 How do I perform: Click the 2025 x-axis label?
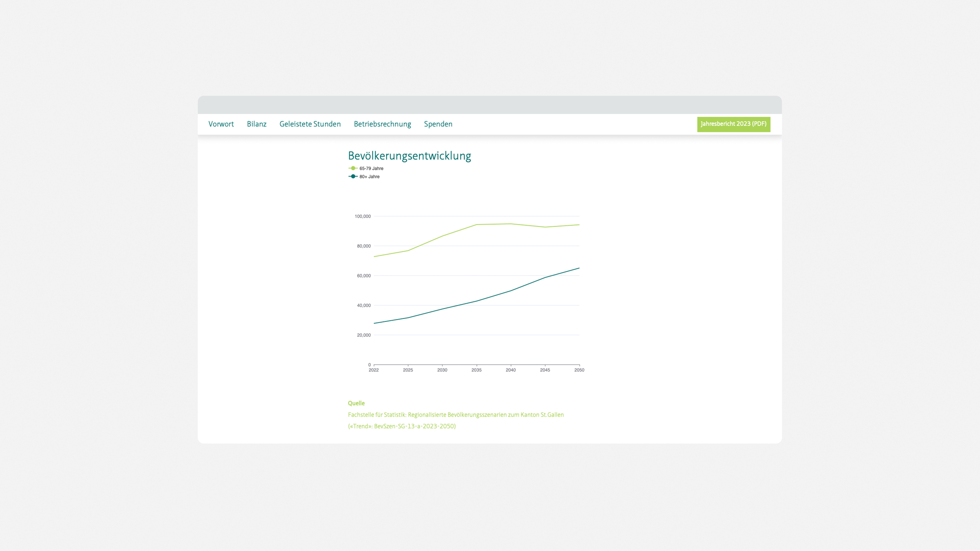(408, 370)
